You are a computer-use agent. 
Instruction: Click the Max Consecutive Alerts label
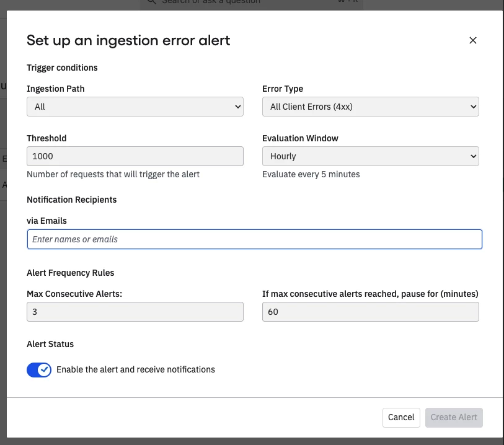coord(74,293)
